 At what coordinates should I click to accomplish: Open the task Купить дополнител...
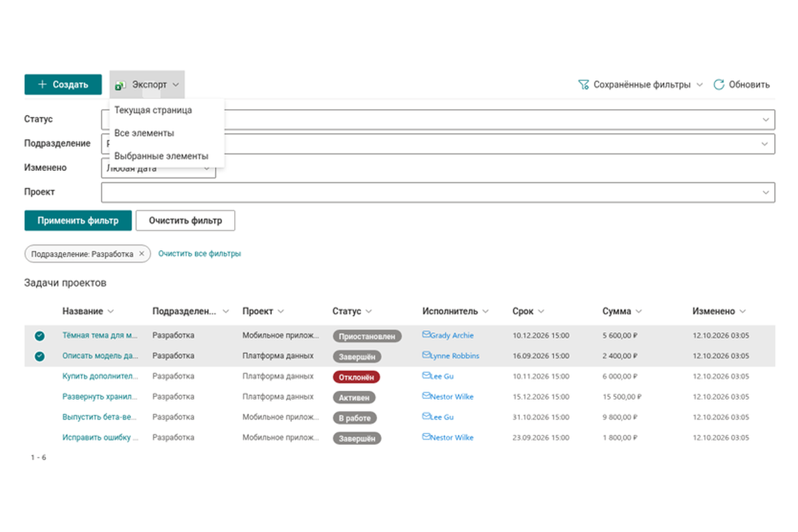pyautogui.click(x=100, y=376)
